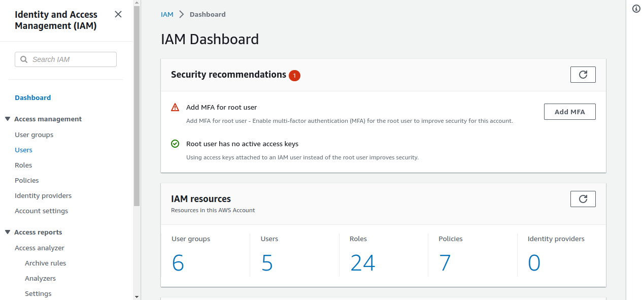The width and height of the screenshot is (644, 300).
Task: Click the sidebar scrollbar thumb
Action: pos(137,107)
